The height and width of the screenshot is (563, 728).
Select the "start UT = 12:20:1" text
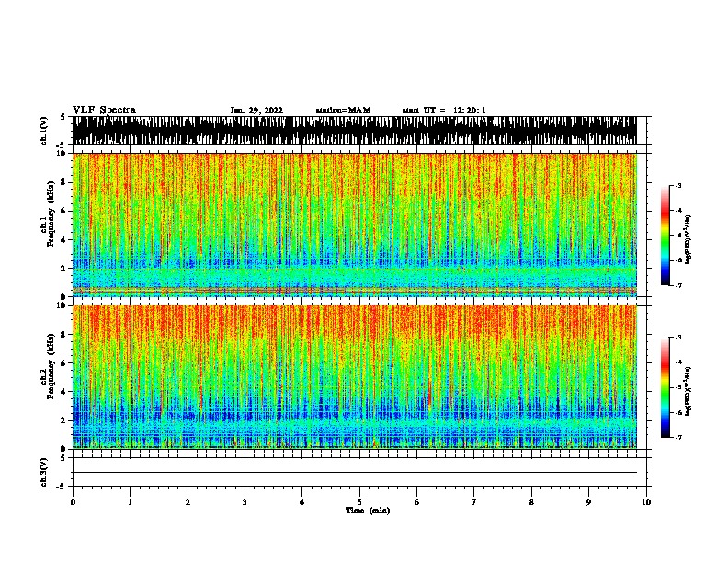point(444,110)
